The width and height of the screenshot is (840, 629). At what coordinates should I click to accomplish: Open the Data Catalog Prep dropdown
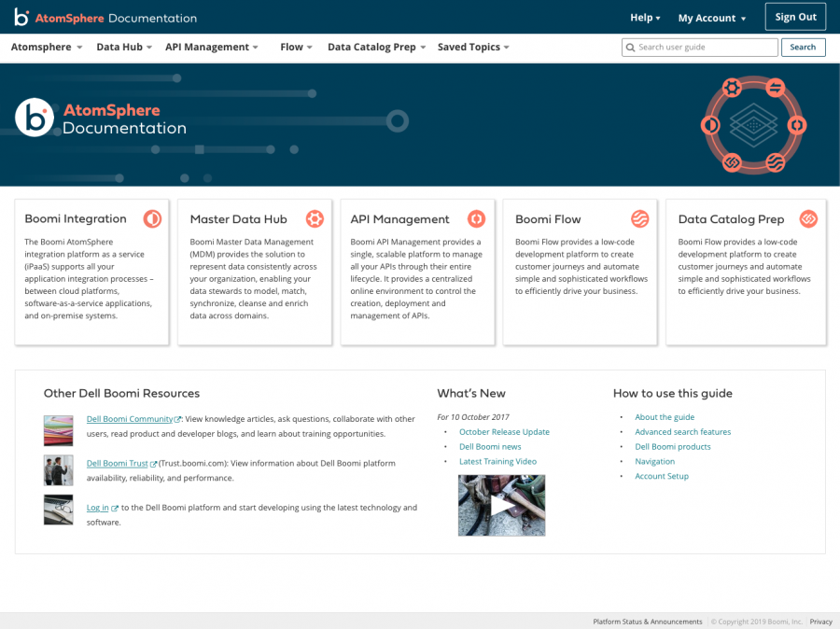click(377, 48)
